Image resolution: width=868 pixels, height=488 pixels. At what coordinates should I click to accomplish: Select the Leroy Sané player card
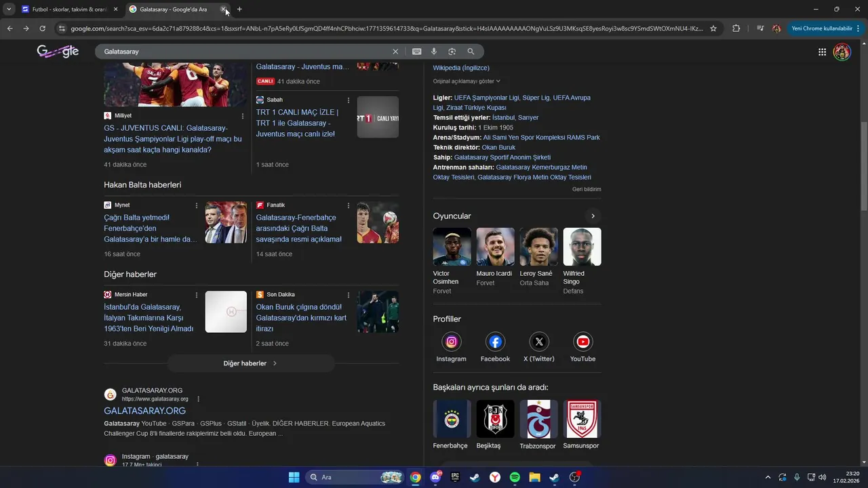538,258
